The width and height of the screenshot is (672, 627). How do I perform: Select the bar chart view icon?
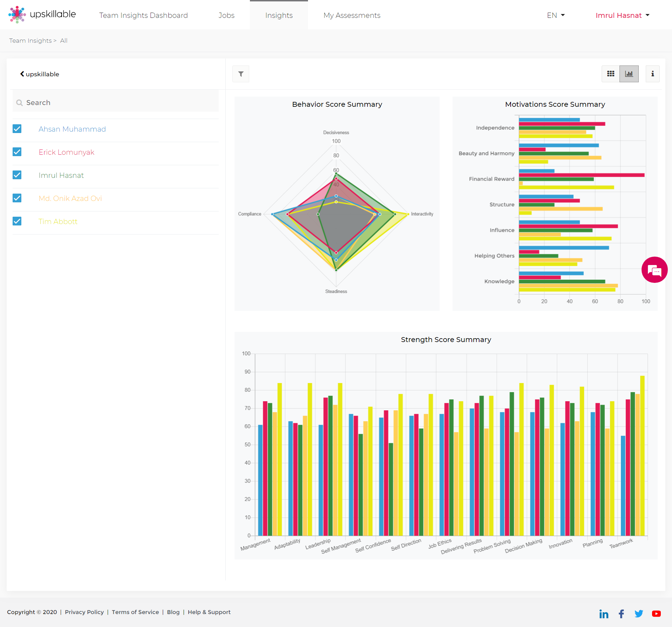(x=629, y=74)
